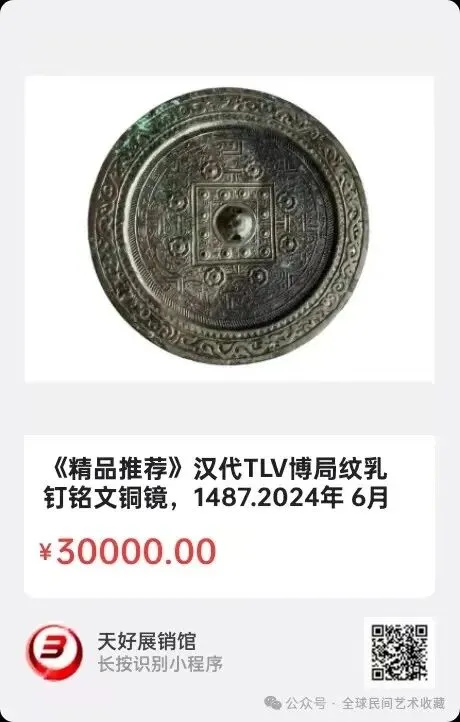Tap the QR code's bottom-left finder square
Screen dimensions: 460x722
click(x=379, y=673)
